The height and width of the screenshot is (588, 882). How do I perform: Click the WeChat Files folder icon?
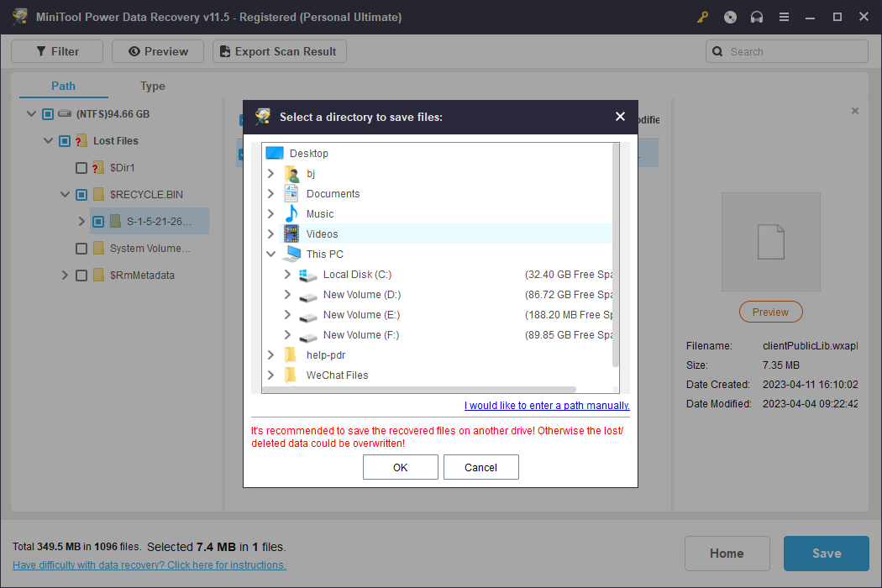(x=291, y=375)
